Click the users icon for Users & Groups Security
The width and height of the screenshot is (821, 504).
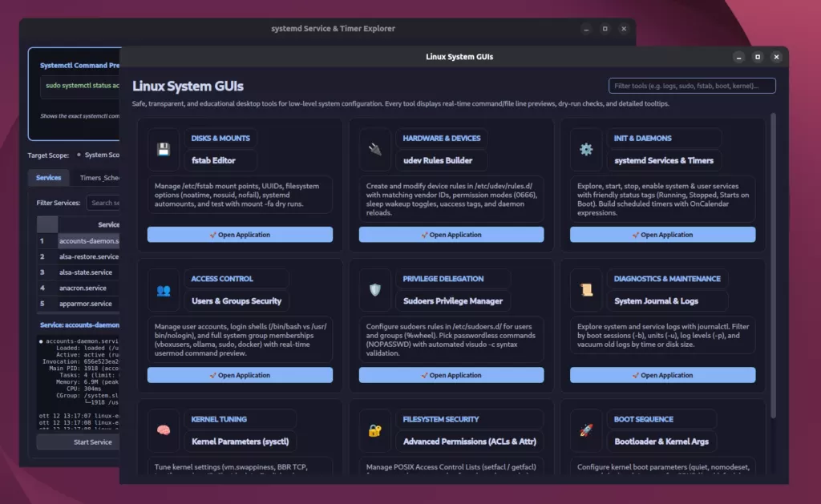pyautogui.click(x=164, y=290)
